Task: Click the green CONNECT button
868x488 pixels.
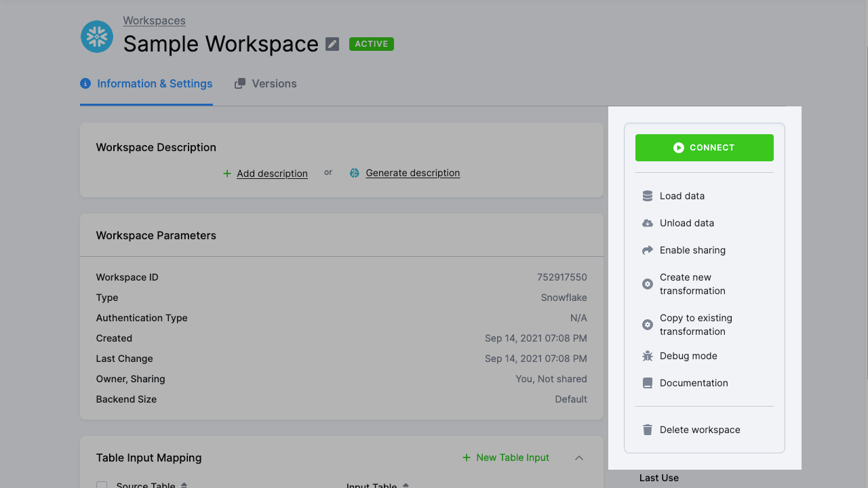Action: [x=704, y=147]
